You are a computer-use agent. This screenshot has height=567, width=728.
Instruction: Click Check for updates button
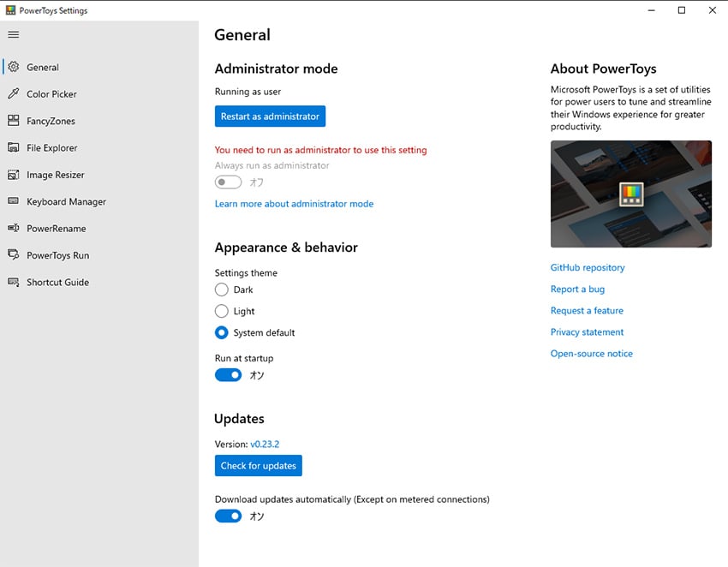[258, 465]
